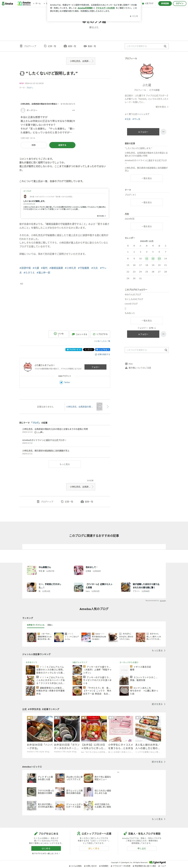Viewport: 188px width, 868px height.
Task: Click the ログイン button
Action: pos(180,3)
